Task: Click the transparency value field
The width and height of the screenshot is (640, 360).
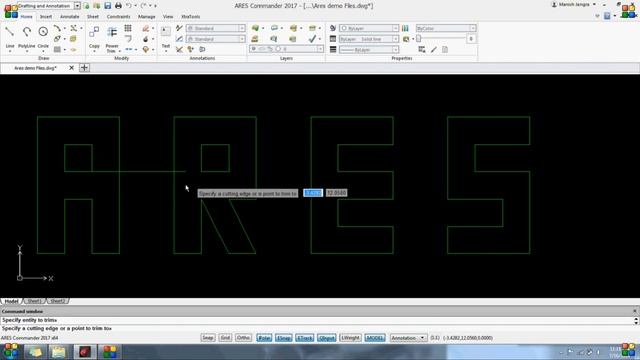Action: 471,39
